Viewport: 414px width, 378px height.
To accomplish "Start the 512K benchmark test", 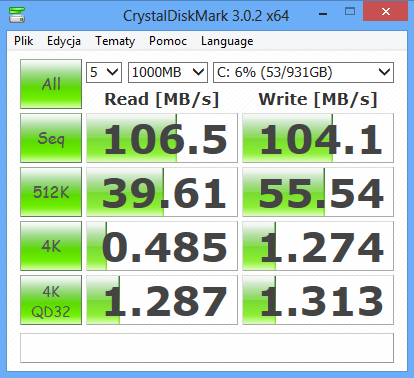I will [51, 192].
